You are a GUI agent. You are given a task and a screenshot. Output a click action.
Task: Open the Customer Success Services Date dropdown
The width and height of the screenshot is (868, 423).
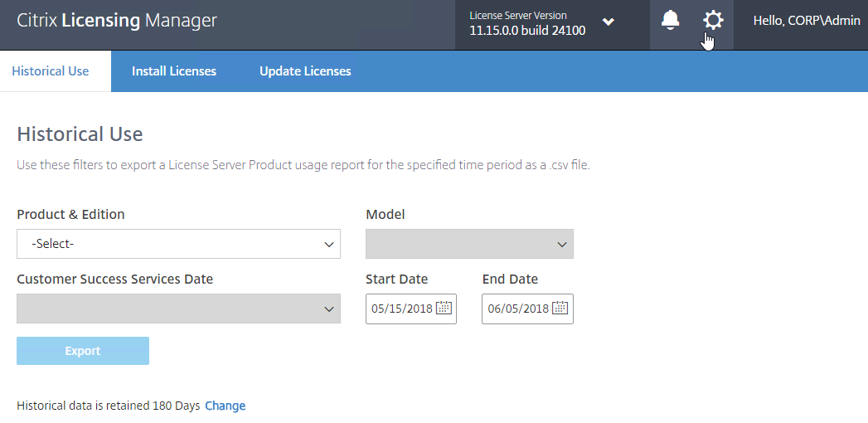point(178,309)
